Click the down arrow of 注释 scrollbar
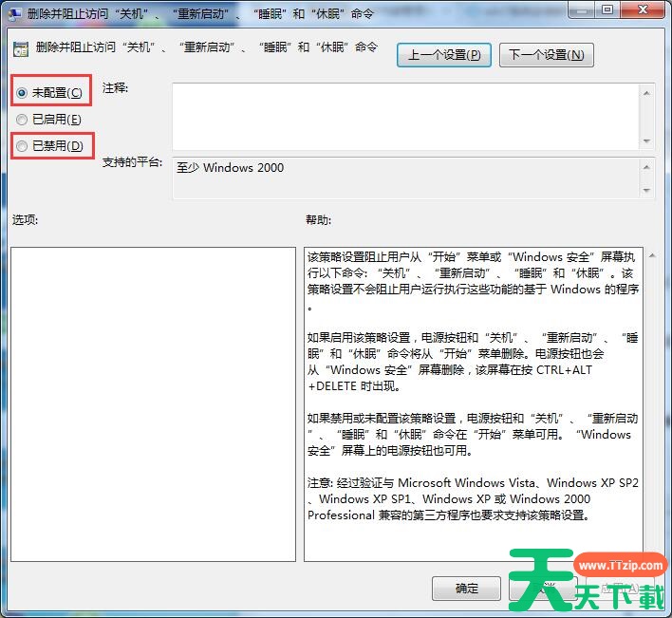Viewport: 672px width, 618px height. [x=646, y=141]
